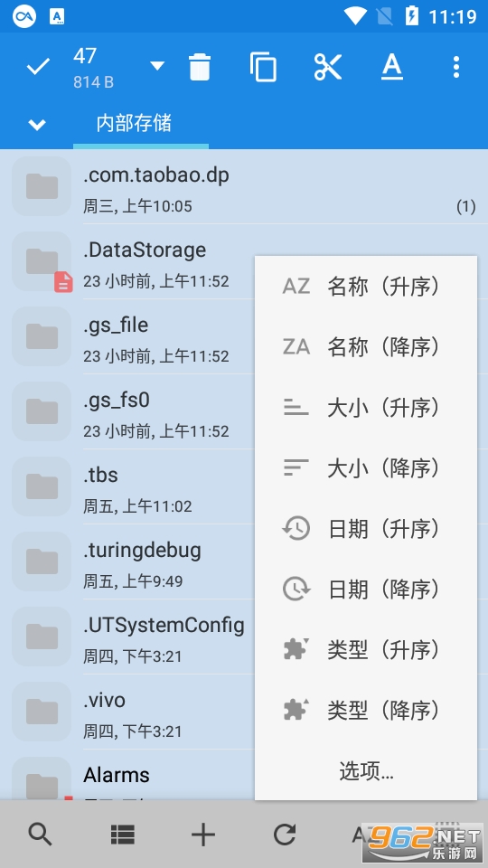Image resolution: width=488 pixels, height=868 pixels.
Task: Sort by 大小 (降序)
Action: [x=366, y=468]
